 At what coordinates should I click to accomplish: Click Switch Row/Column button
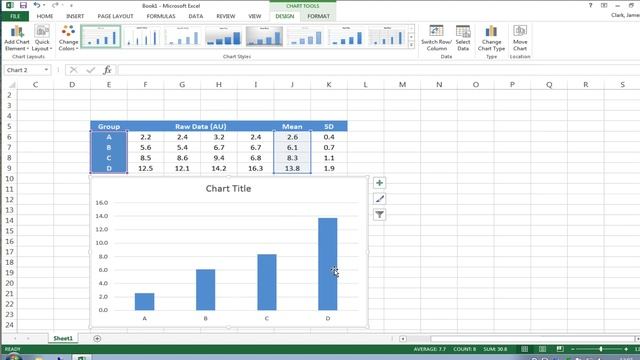coord(436,38)
